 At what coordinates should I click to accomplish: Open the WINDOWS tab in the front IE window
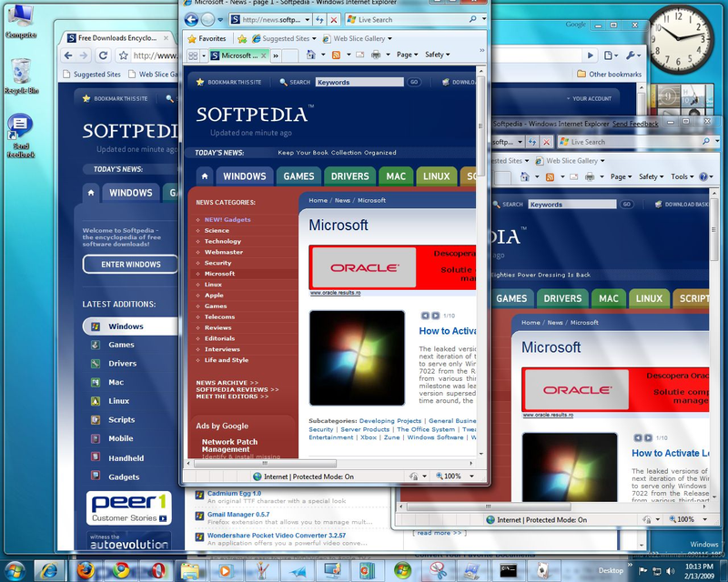[245, 176]
